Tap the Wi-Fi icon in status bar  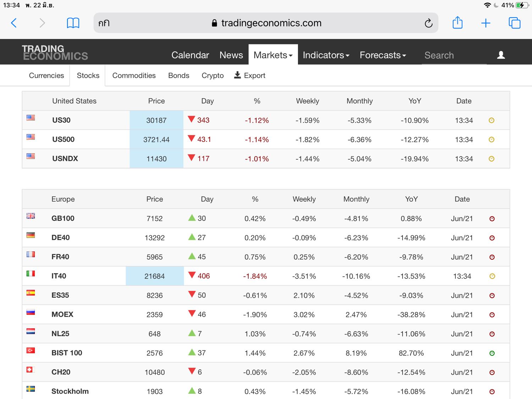[x=488, y=5]
